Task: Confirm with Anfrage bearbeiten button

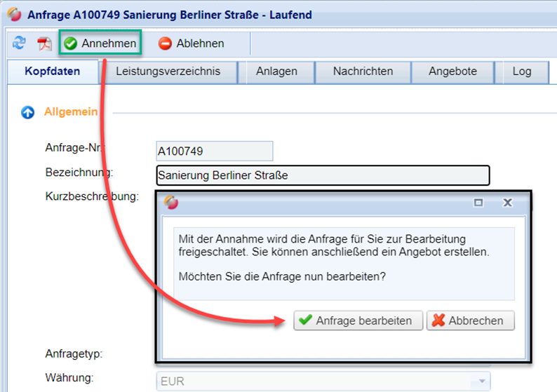Action: [358, 320]
